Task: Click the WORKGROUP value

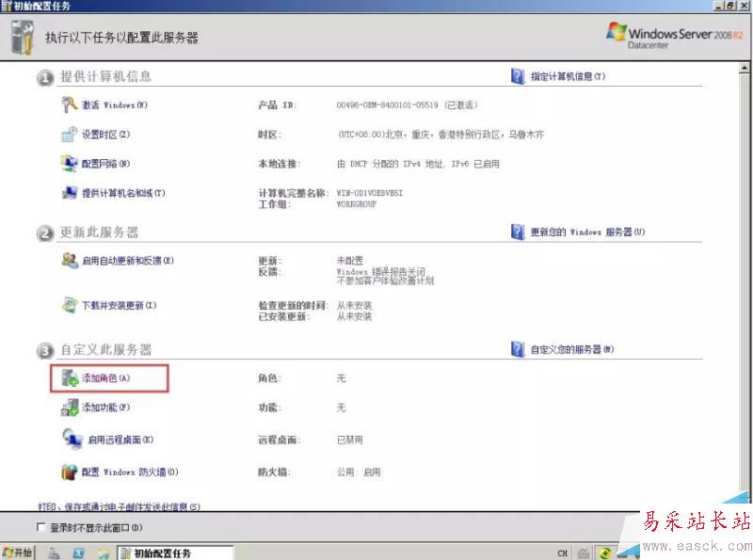Action: [x=357, y=204]
